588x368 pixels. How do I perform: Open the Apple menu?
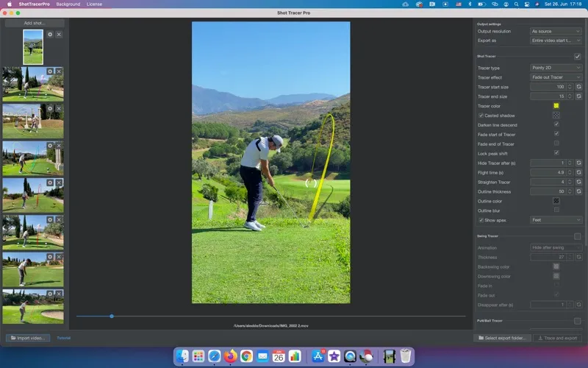(x=10, y=4)
